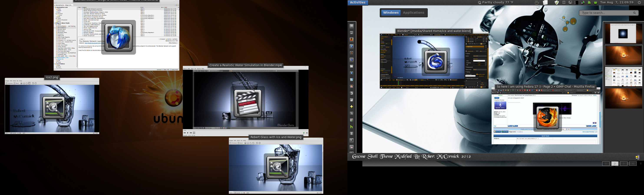Click the clapperboard icon on video window
The height and width of the screenshot is (195, 644).
pos(248,104)
